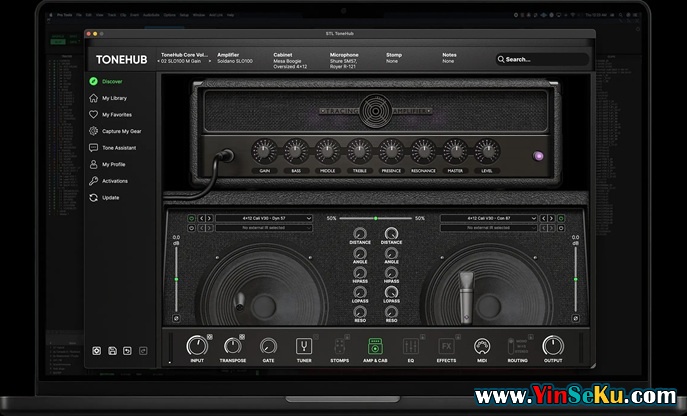Viewport: 687px width, 416px height.
Task: Open the EQ section
Action: click(x=410, y=346)
